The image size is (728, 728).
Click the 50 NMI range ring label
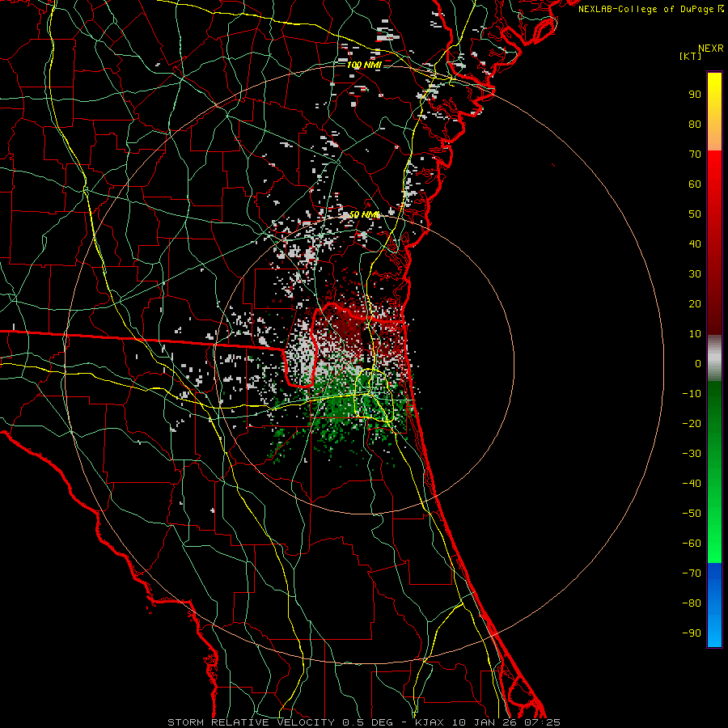point(364,214)
